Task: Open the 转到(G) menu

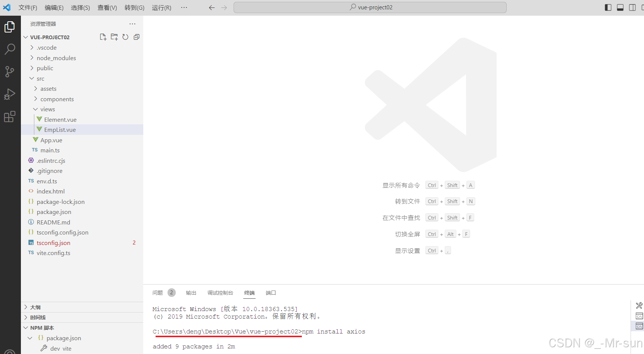Action: coord(134,7)
